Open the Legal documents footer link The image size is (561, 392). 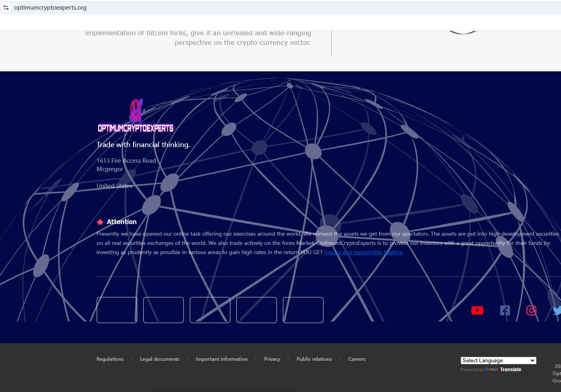coord(160,359)
